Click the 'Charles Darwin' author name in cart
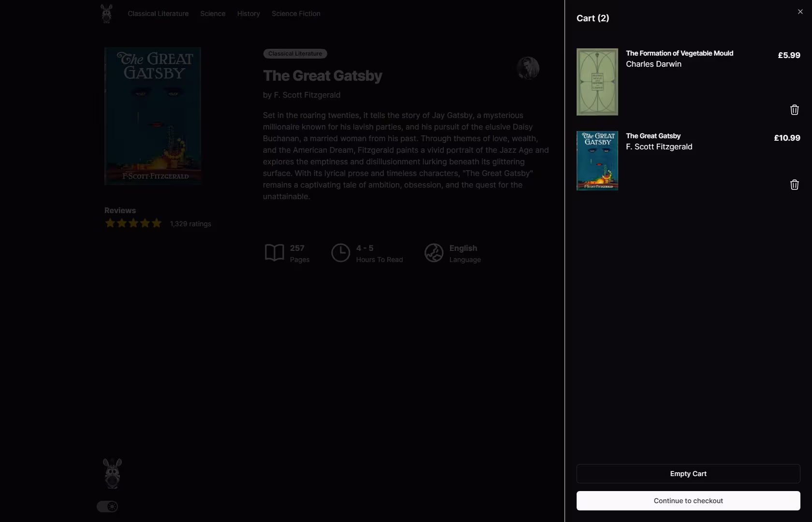This screenshot has width=812, height=522. point(653,64)
